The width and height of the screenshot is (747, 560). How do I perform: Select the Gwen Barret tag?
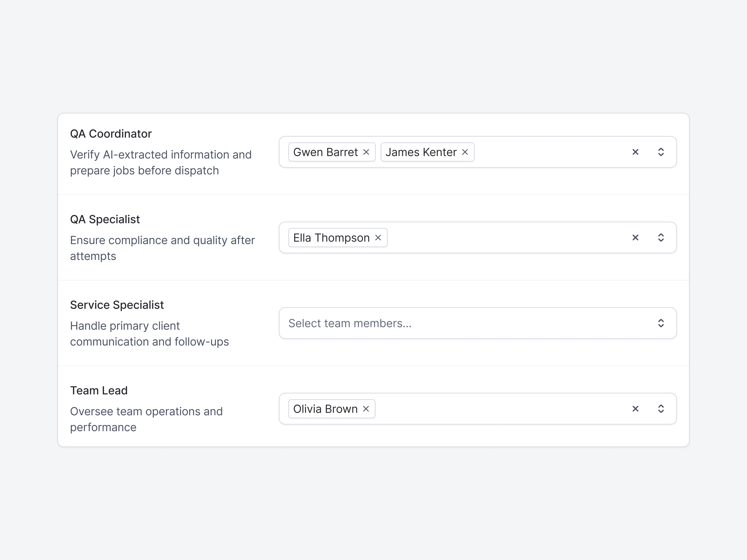(x=325, y=152)
